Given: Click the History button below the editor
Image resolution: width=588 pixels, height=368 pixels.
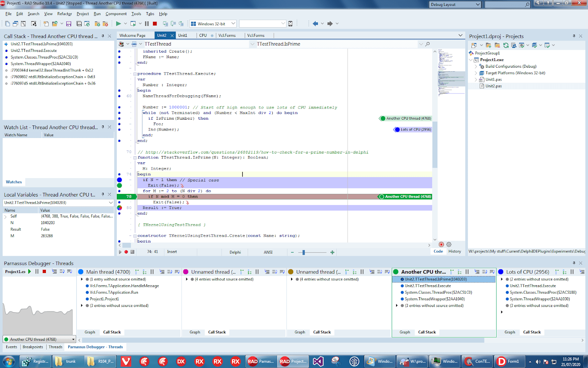Looking at the screenshot, I should click(x=455, y=251).
